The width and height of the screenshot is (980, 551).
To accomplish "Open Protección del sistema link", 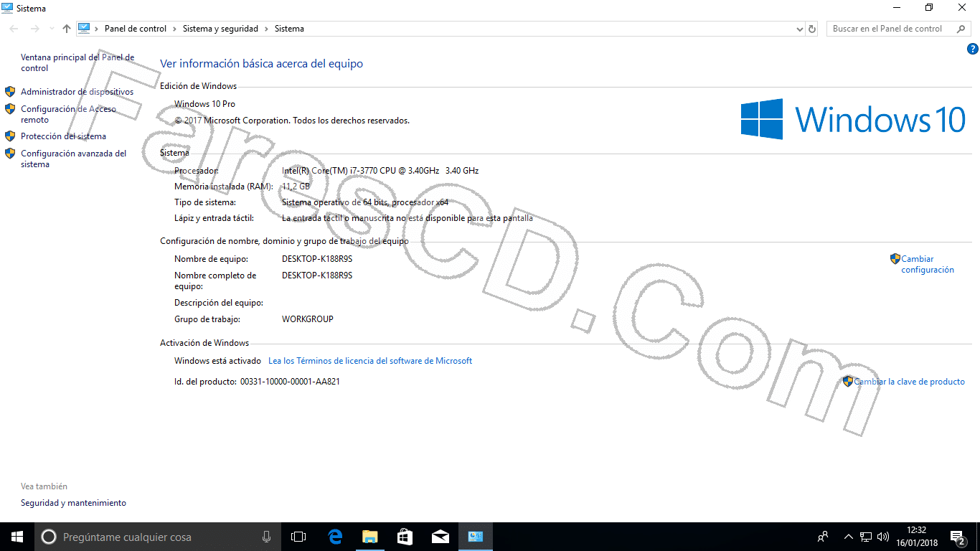I will coord(63,136).
